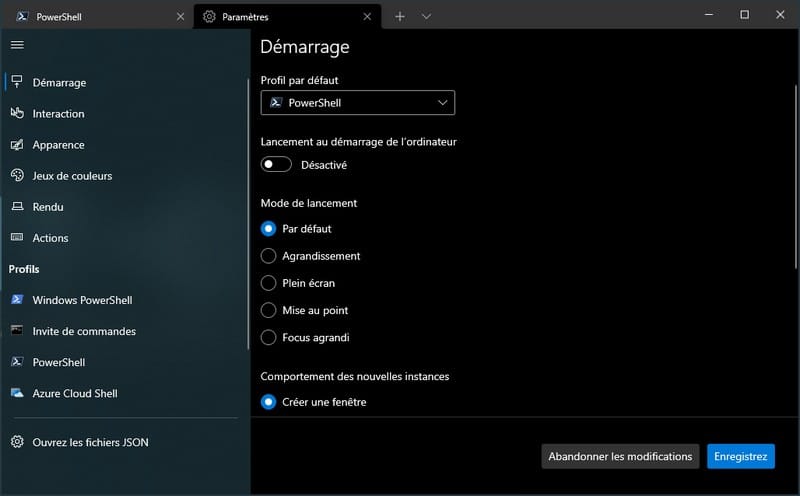This screenshot has width=800, height=496.
Task: Select Mise au point launch mode
Action: tap(268, 310)
